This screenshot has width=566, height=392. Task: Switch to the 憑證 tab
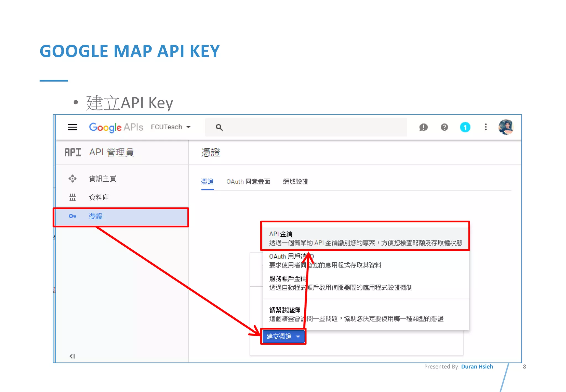pos(207,182)
